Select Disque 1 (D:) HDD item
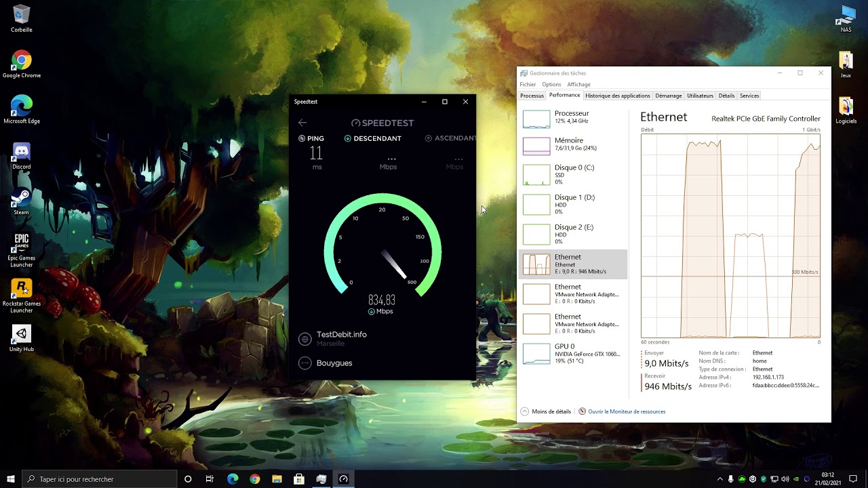Viewport: 868px width, 488px height. (574, 204)
